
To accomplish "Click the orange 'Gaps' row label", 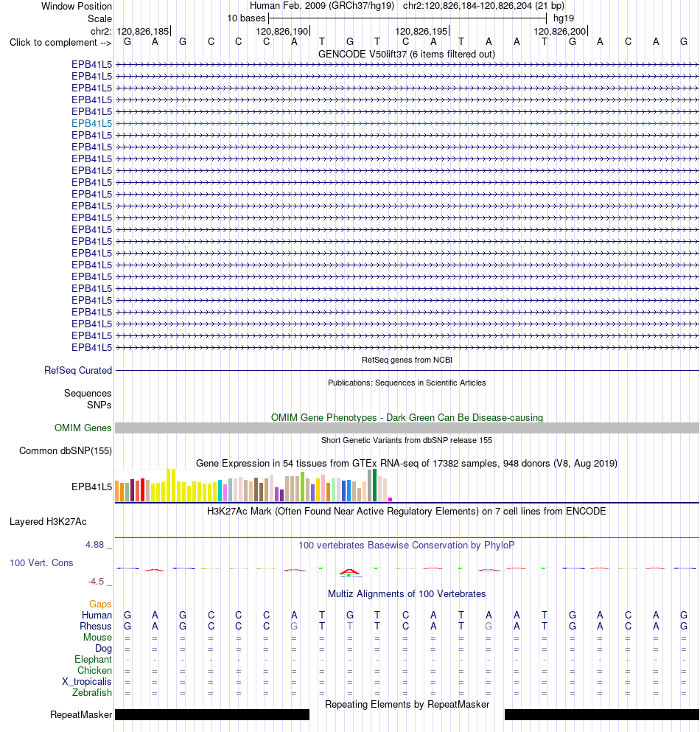I will (x=100, y=604).
